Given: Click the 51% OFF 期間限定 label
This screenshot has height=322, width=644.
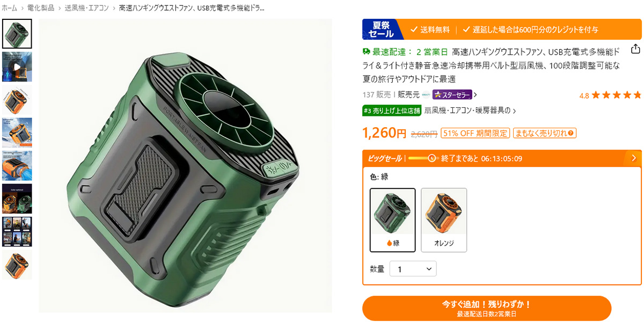Looking at the screenshot, I should tap(475, 133).
